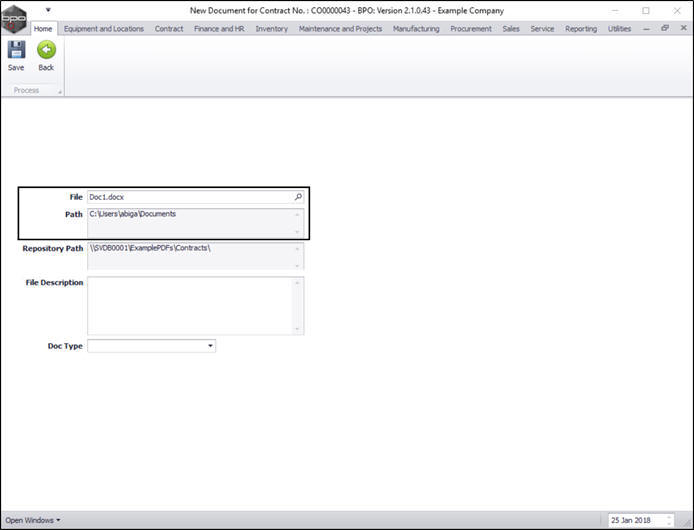Minimize the inner document window
Screen dimensions: 694x530
[x=647, y=28]
